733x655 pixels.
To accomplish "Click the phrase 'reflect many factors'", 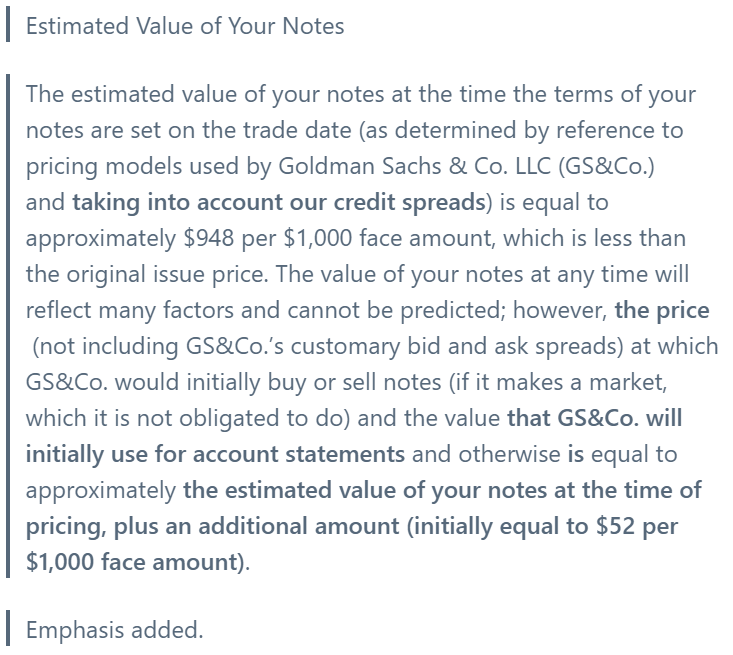I will click(x=129, y=311).
